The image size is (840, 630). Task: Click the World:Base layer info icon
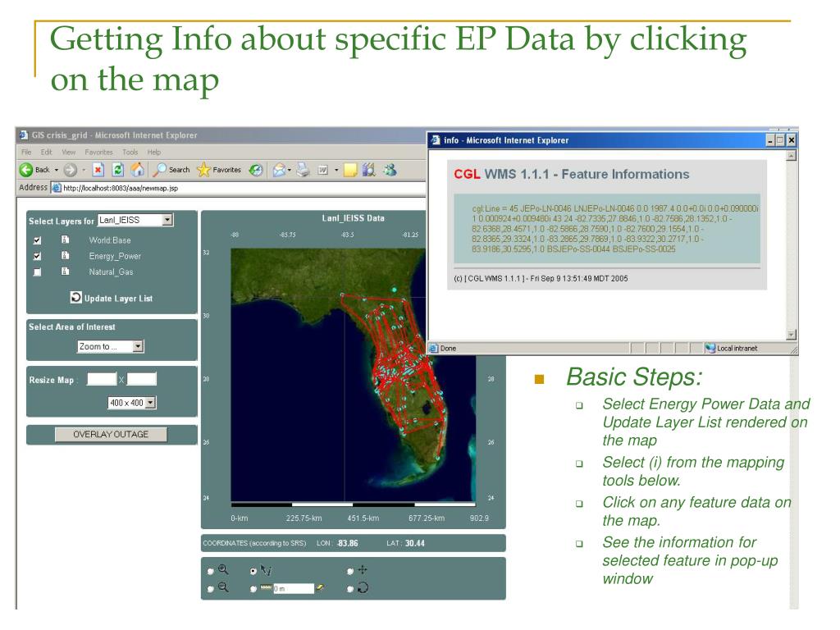[x=66, y=240]
